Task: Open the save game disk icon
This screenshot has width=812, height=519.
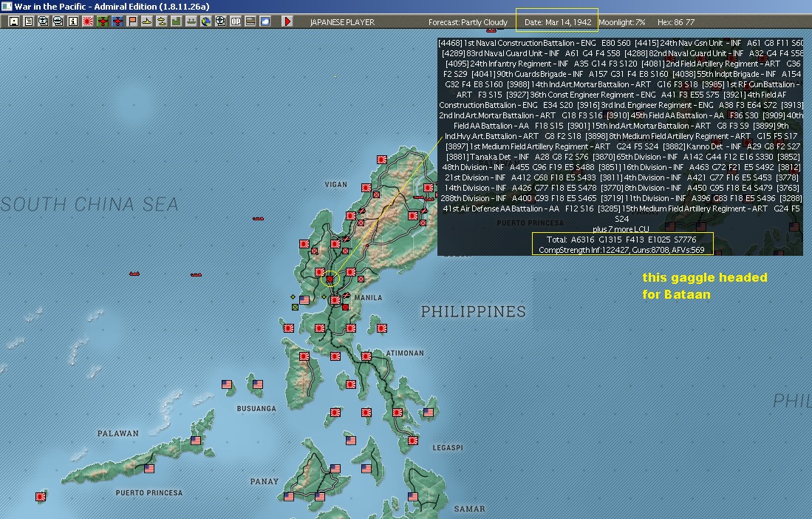Action: (x=14, y=21)
